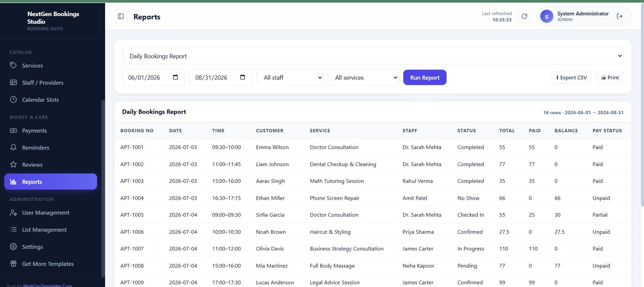Image resolution: width=644 pixels, height=287 pixels.
Task: Open List Management
Action: click(x=51, y=230)
